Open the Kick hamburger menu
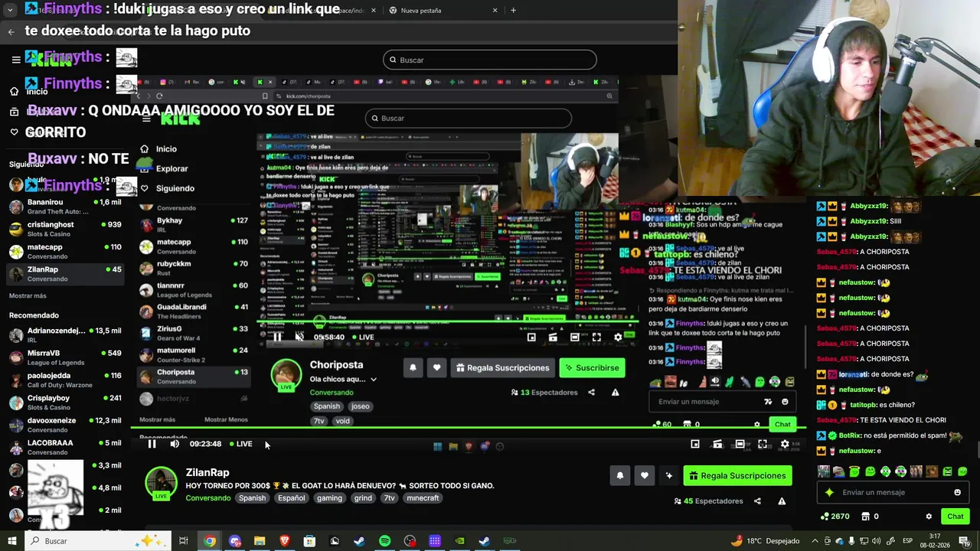This screenshot has width=980, height=551. coord(15,60)
